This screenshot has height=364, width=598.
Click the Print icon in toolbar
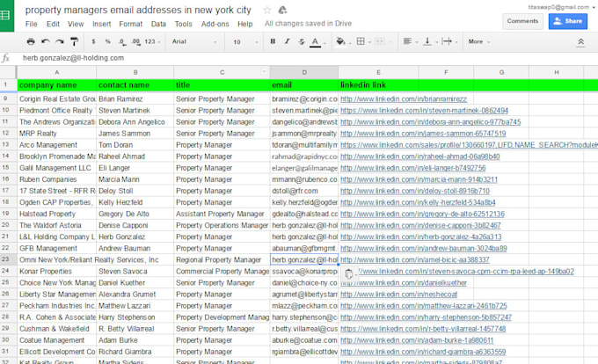32,41
